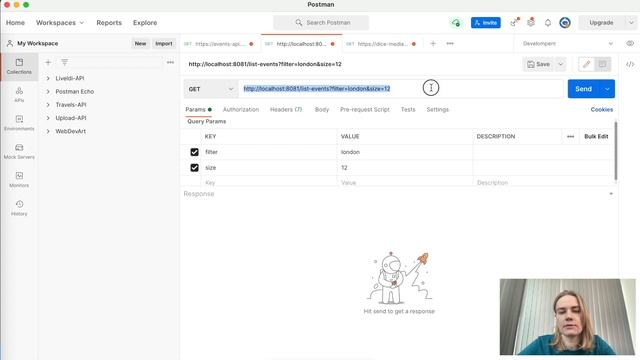Screen dimensions: 640x360
Task: Go to Home in top navigation
Action: (16, 23)
